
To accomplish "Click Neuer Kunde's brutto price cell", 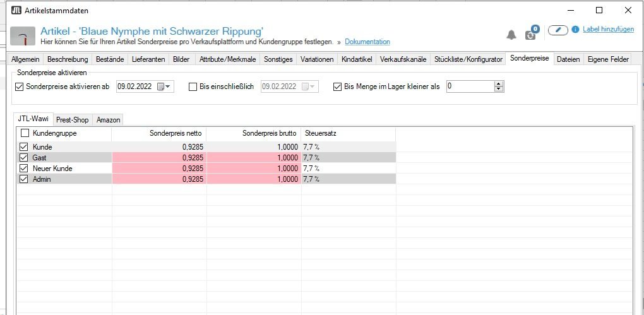I will pyautogui.click(x=254, y=169).
